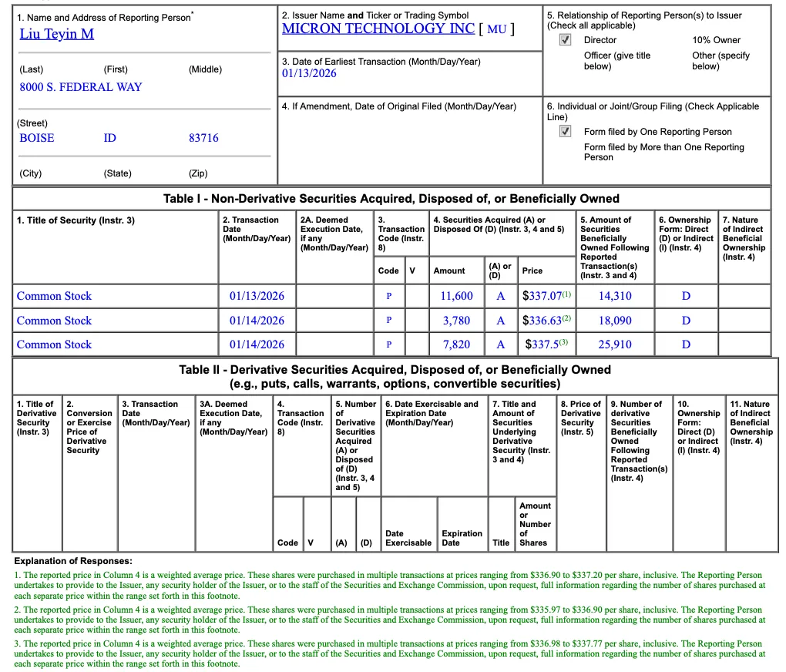Click the BOISE city value
This screenshot has width=786, height=672.
37,138
